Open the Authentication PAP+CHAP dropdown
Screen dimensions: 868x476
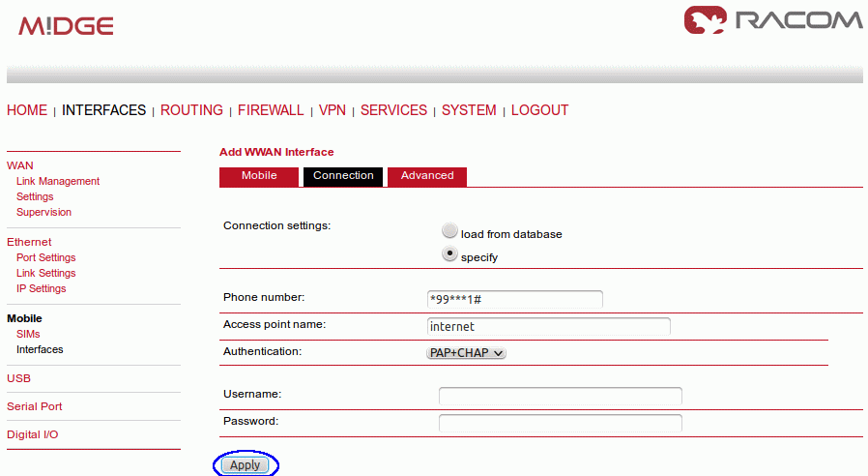[466, 353]
